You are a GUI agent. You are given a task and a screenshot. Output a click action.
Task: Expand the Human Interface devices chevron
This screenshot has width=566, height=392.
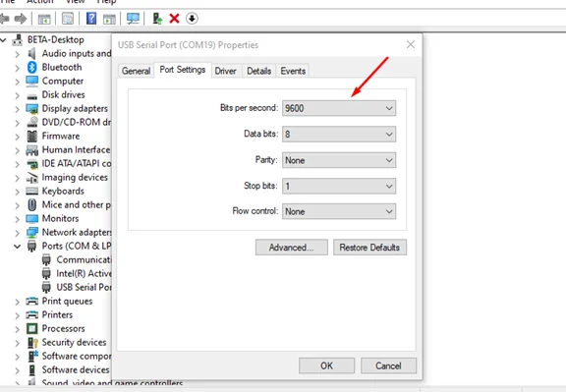[18, 150]
